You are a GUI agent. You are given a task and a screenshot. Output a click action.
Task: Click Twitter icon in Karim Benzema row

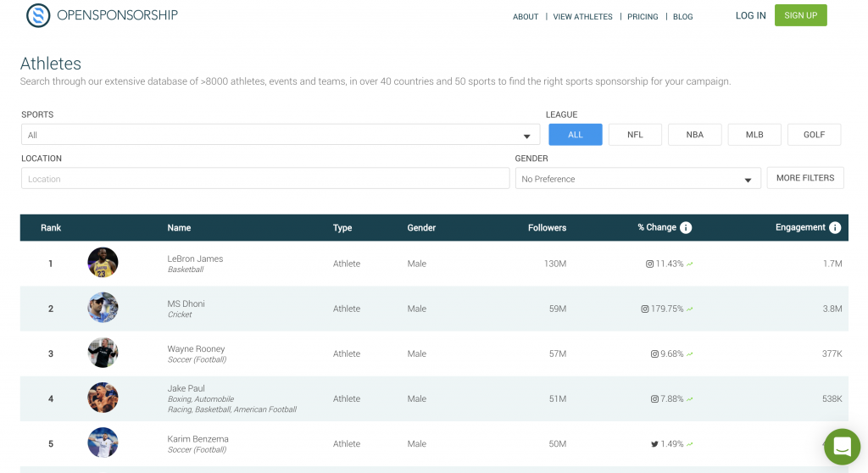pyautogui.click(x=654, y=444)
